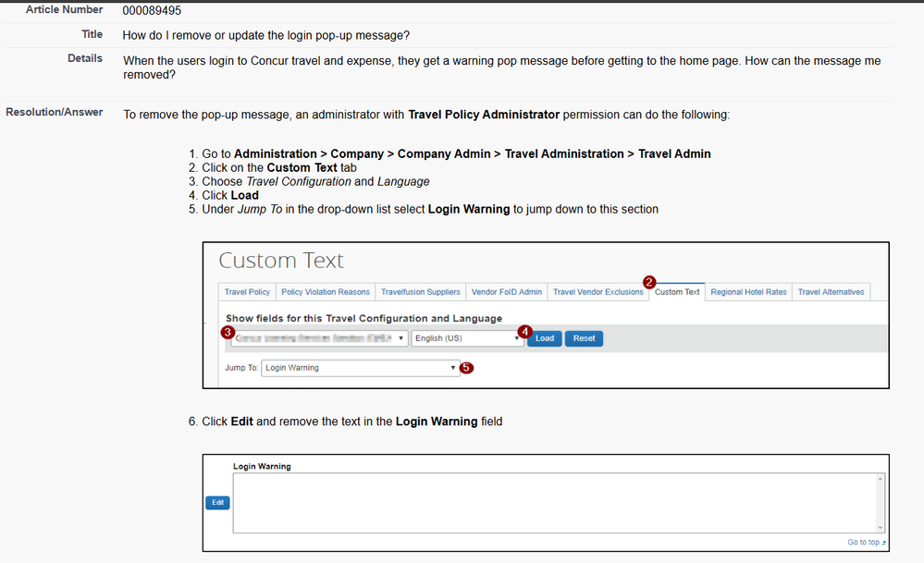Click the 'Custom Text' page heading
This screenshot has width=924, height=563.
pos(281,261)
